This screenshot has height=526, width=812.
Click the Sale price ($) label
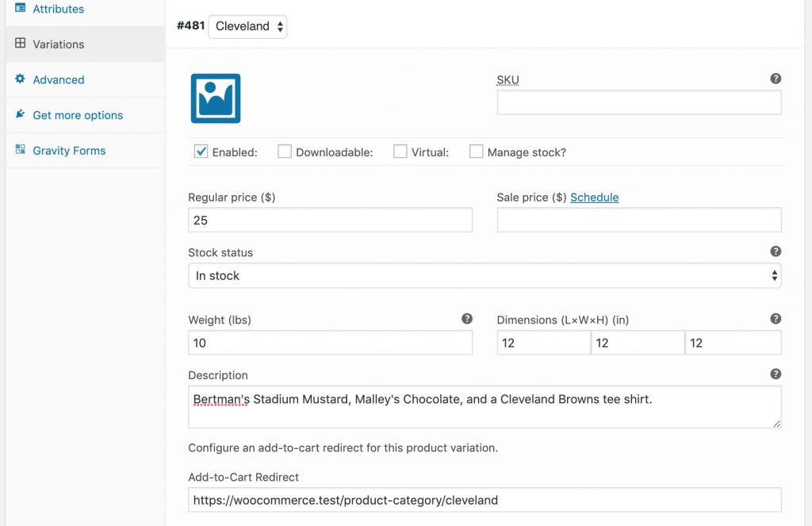pos(531,198)
